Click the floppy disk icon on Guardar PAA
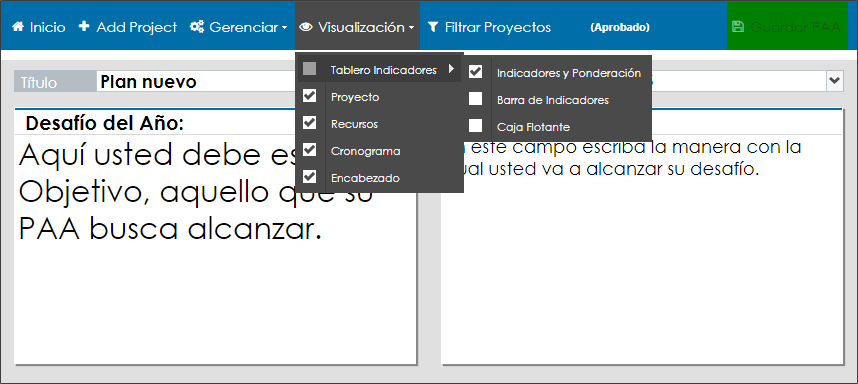The width and height of the screenshot is (858, 384). pos(738,27)
